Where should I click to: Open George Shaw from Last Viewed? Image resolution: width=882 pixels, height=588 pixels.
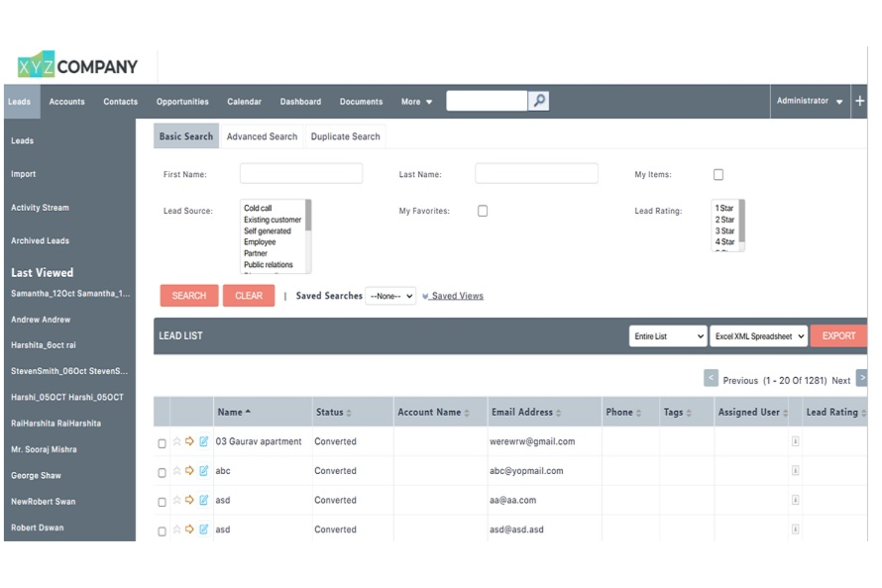click(x=36, y=475)
